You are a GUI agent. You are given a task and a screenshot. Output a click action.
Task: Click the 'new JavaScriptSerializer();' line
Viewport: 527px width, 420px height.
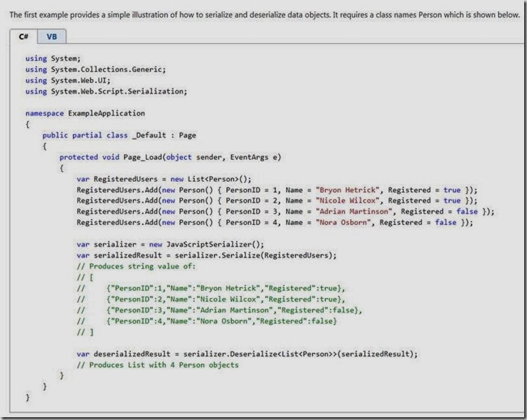[170, 245]
